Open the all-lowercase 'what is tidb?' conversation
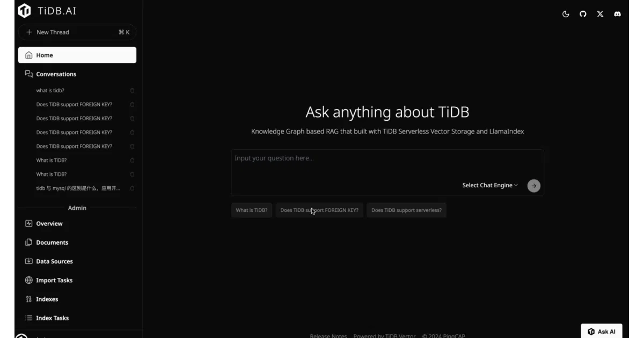 click(50, 91)
